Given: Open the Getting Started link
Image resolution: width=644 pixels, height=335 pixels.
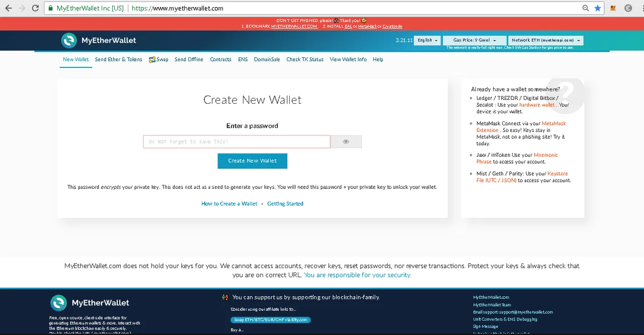Looking at the screenshot, I should pos(285,204).
